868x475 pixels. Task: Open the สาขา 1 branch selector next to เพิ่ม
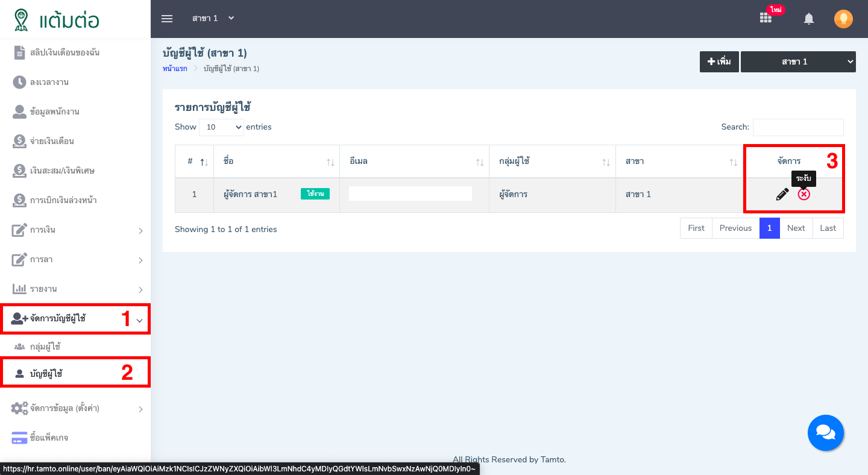797,61
